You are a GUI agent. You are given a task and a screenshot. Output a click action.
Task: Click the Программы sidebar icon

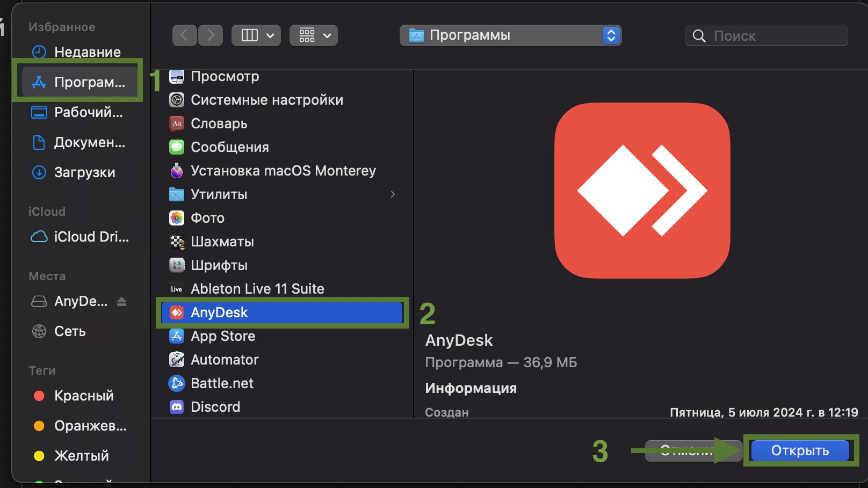point(39,82)
